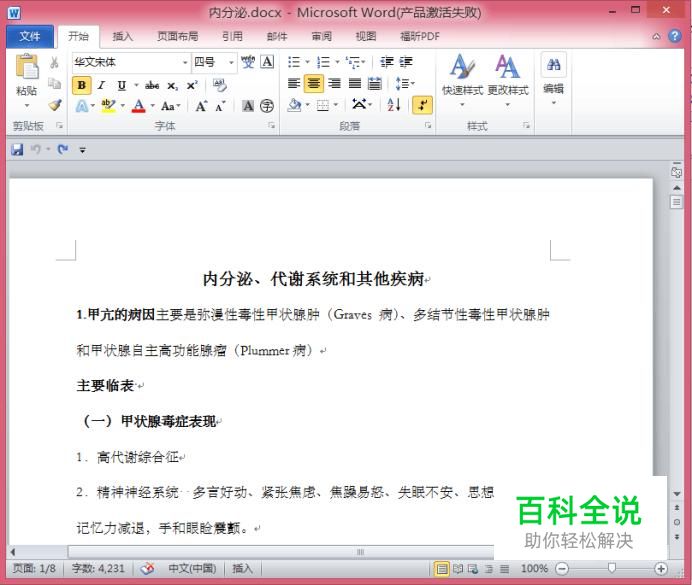Open font color dropdown arrow
Viewport: 692px width, 585px height.
coord(153,106)
